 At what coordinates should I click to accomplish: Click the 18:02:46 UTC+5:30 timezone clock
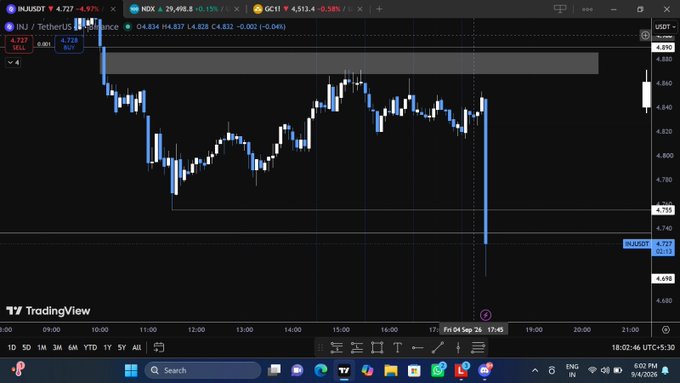pos(643,347)
